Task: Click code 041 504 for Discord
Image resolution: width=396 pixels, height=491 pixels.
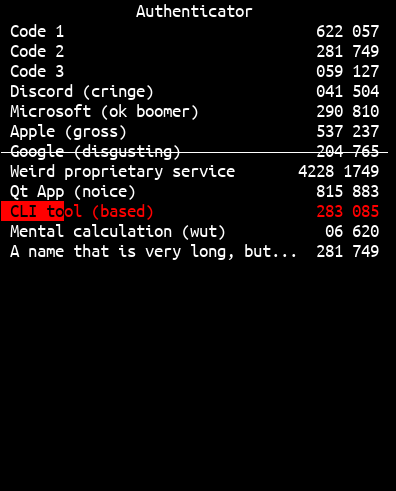Action: click(347, 91)
